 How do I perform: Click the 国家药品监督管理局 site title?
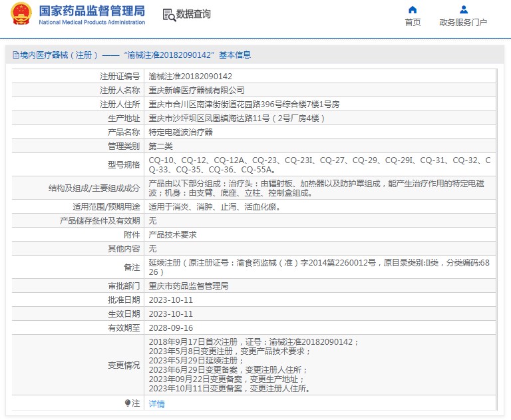pos(92,11)
